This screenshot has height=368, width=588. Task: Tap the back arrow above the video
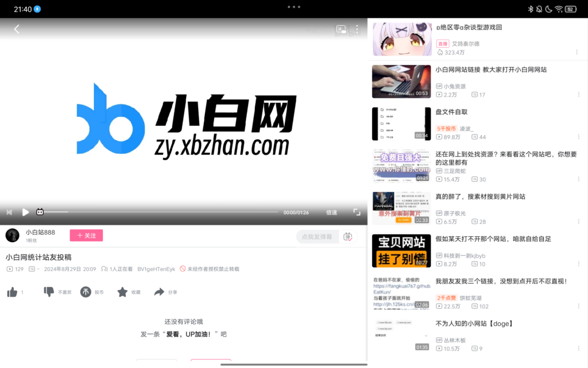coord(16,29)
